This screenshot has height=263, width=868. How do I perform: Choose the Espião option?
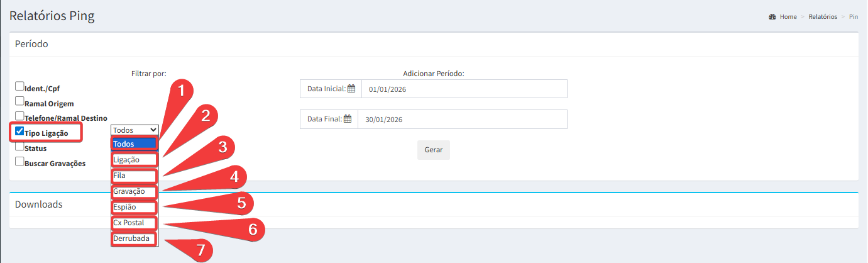pyautogui.click(x=134, y=207)
